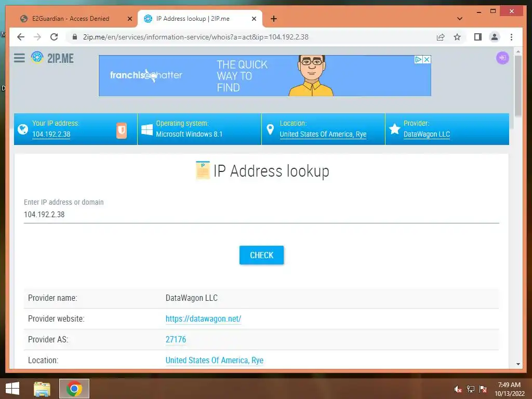
Task: Close the E2Guardian tab
Action: tap(129, 19)
